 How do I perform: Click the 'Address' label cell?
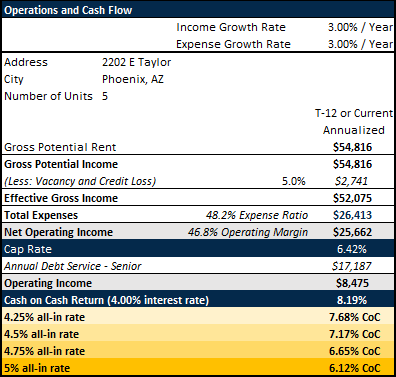click(26, 62)
